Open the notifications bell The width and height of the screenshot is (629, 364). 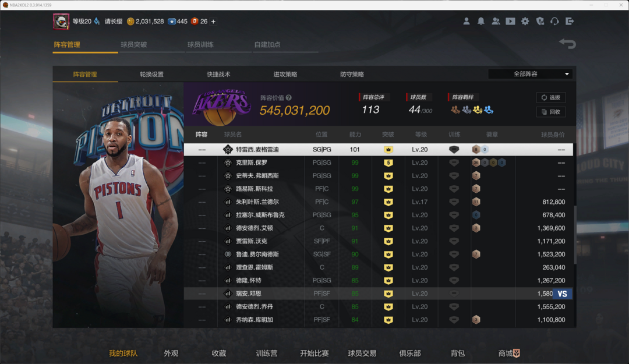pos(481,22)
